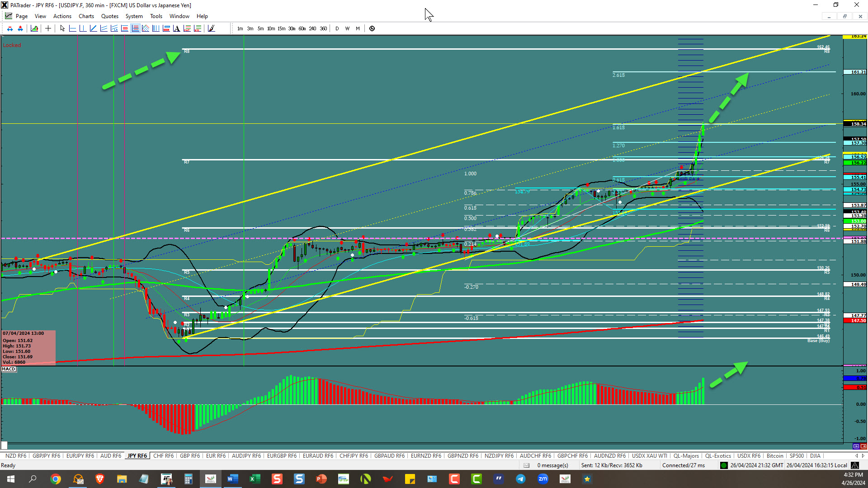Open the Page menu
Image resolution: width=868 pixels, height=488 pixels.
pyautogui.click(x=22, y=16)
